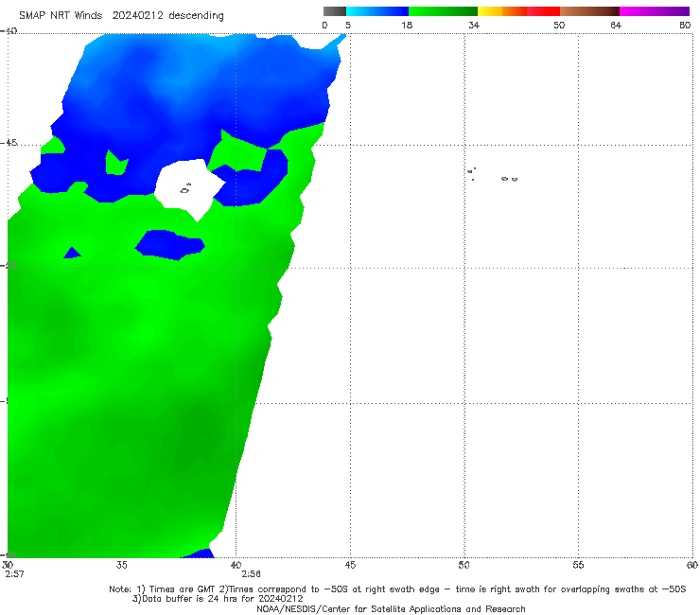Screen dimensions: 700x615
Task: Click the yellow-orange 34-50 segment of color bar
Action: click(518, 11)
